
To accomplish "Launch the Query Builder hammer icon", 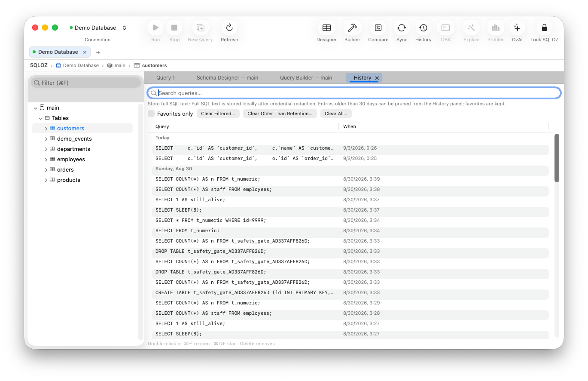I will [x=352, y=28].
